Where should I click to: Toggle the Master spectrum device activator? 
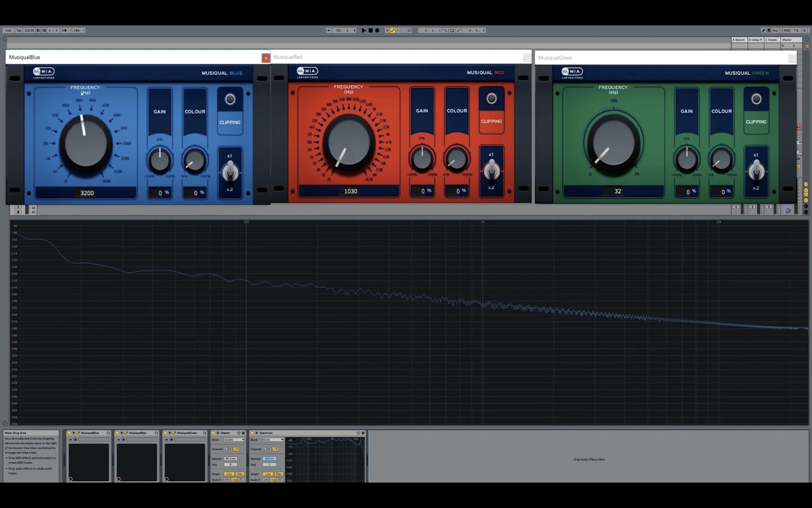pos(213,433)
